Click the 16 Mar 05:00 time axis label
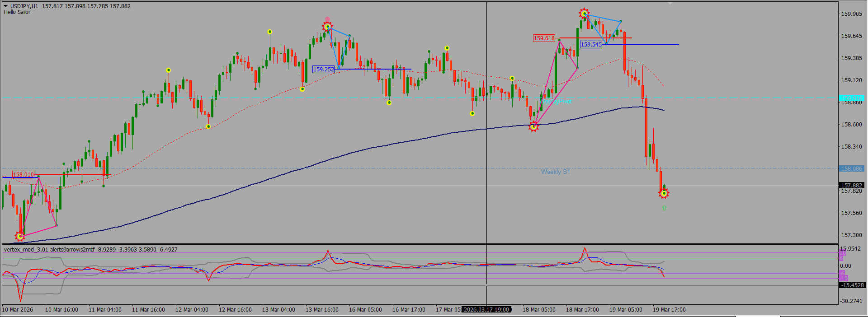The image size is (868, 317). [x=365, y=309]
